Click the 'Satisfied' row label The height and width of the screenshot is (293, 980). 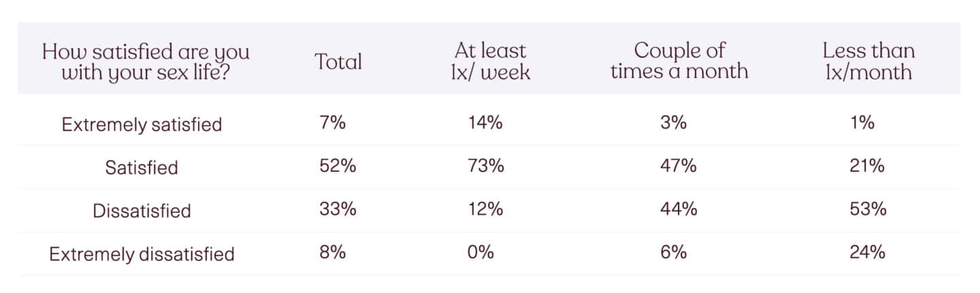[x=142, y=168]
